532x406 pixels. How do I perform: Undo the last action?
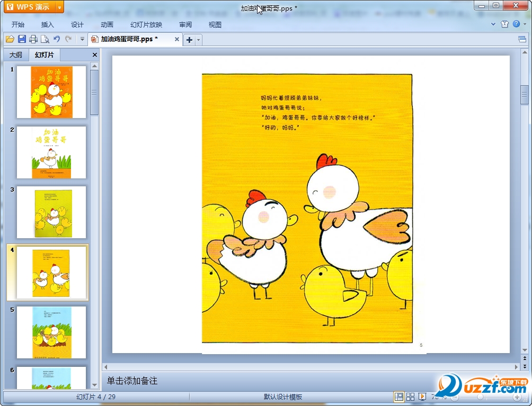57,39
